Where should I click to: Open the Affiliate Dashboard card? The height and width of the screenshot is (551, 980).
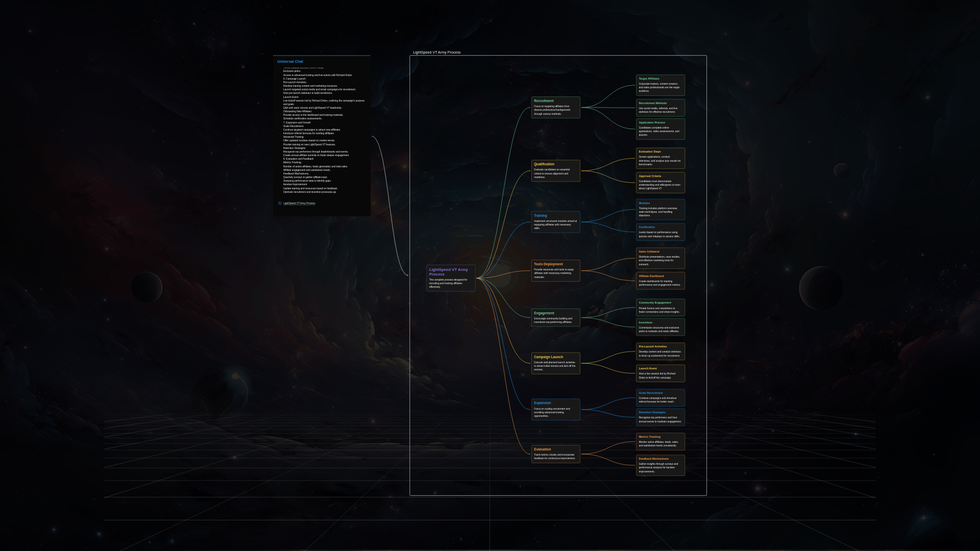pos(660,281)
